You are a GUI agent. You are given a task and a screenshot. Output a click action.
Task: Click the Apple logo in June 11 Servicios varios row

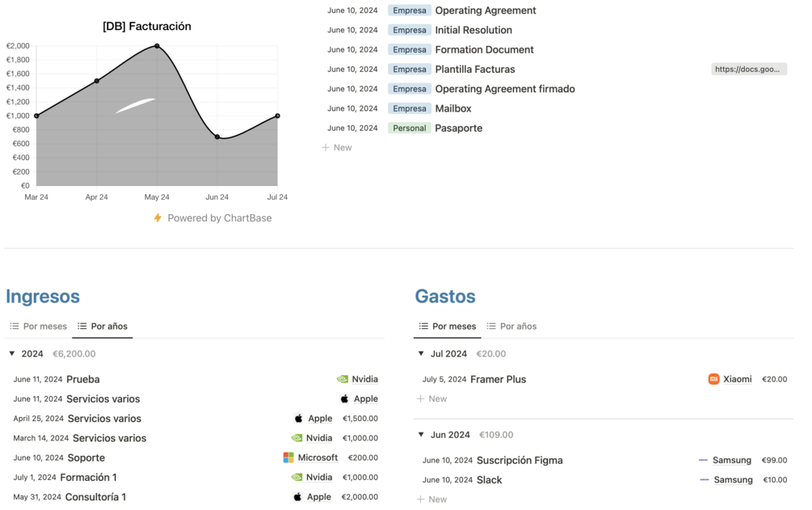coord(344,398)
